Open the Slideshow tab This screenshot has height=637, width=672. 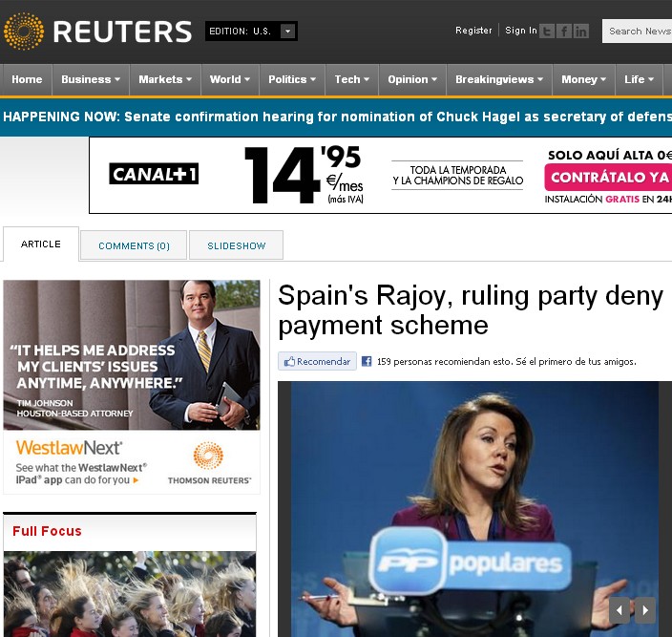point(236,245)
